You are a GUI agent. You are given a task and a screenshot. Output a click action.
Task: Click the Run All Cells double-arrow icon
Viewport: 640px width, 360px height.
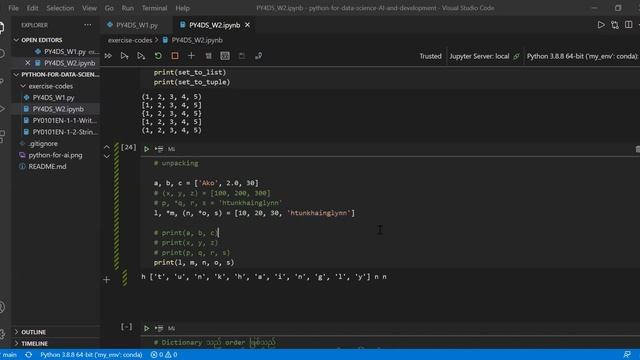click(108, 56)
